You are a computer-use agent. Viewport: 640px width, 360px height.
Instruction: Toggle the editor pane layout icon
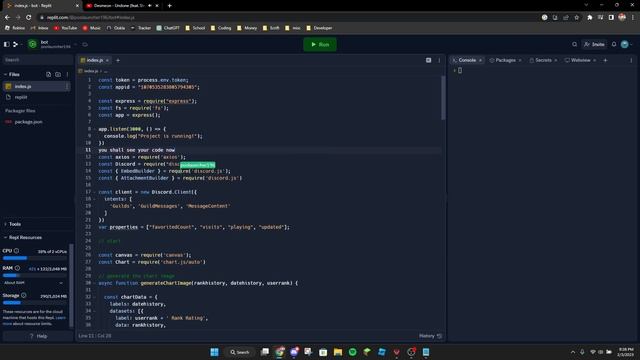(x=429, y=60)
